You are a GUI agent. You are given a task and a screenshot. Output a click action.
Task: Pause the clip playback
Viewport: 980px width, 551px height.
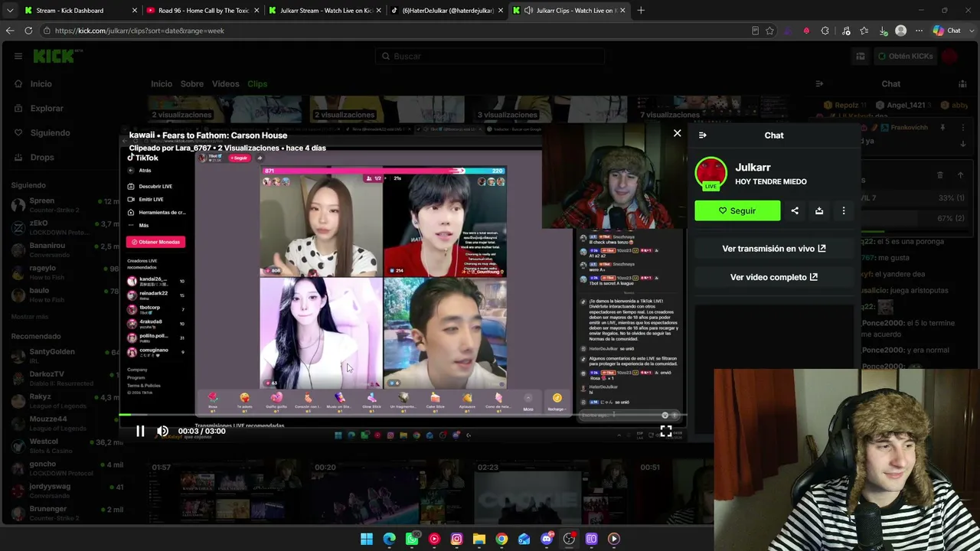140,431
